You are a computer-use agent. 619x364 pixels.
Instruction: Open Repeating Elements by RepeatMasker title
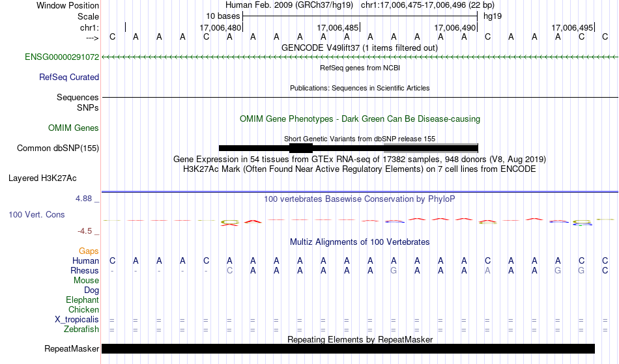pos(360,339)
